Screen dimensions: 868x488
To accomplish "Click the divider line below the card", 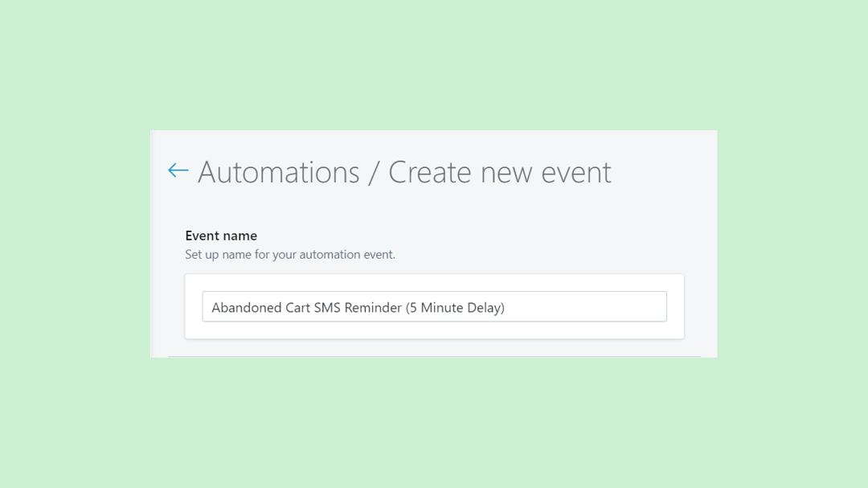I will point(434,356).
